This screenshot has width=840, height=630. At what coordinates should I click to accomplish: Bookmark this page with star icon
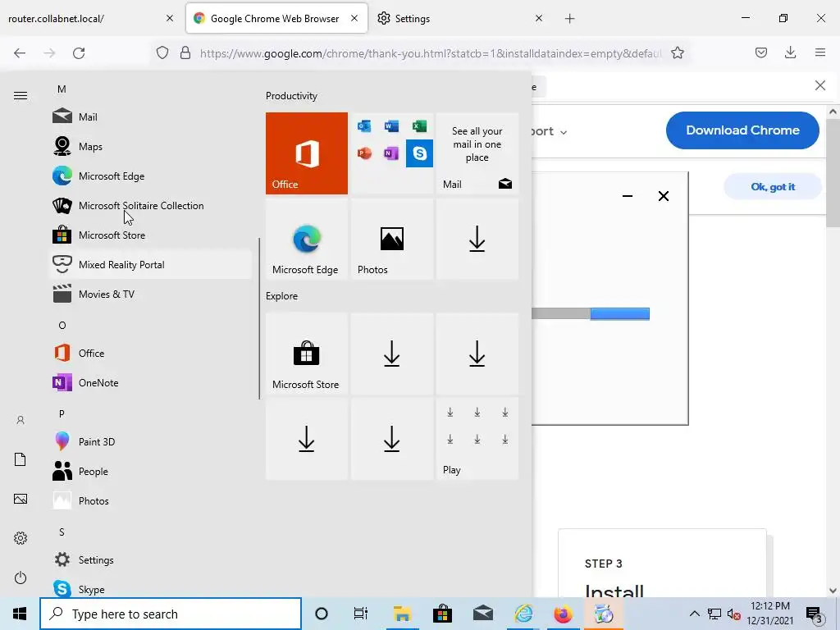tap(677, 53)
